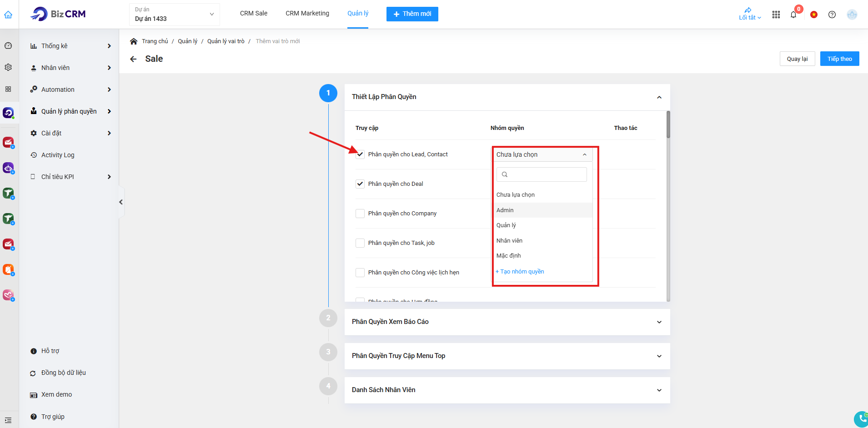Click the back arrow next to Sale
Viewport: 868px width, 428px height.
click(133, 59)
